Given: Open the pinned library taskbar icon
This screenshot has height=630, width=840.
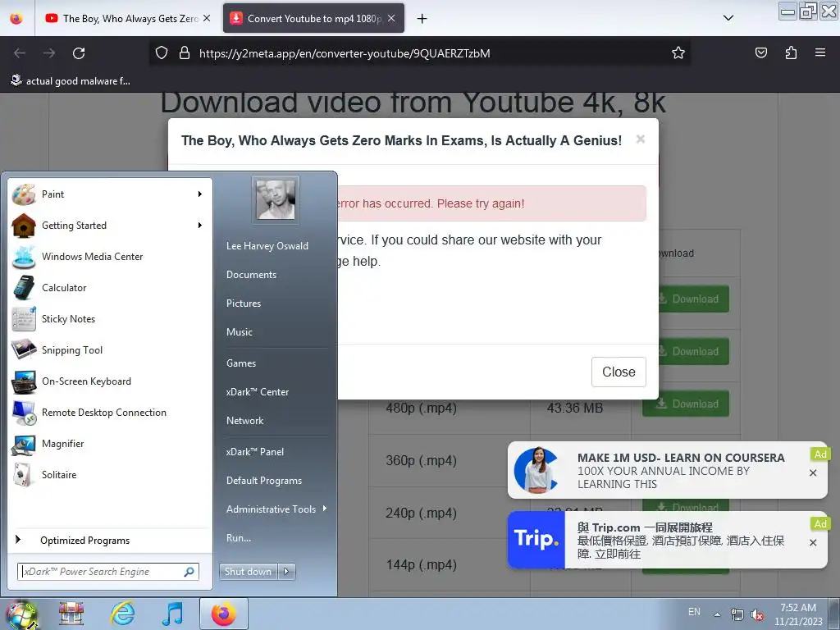Looking at the screenshot, I should 71,614.
